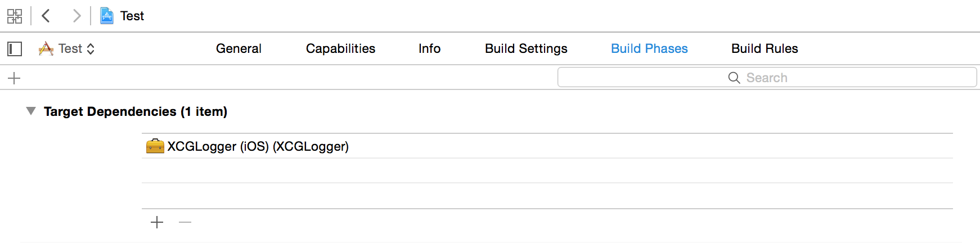Click the Test label in jump bar
Viewport: 980px width, 243px height.
coord(132,16)
